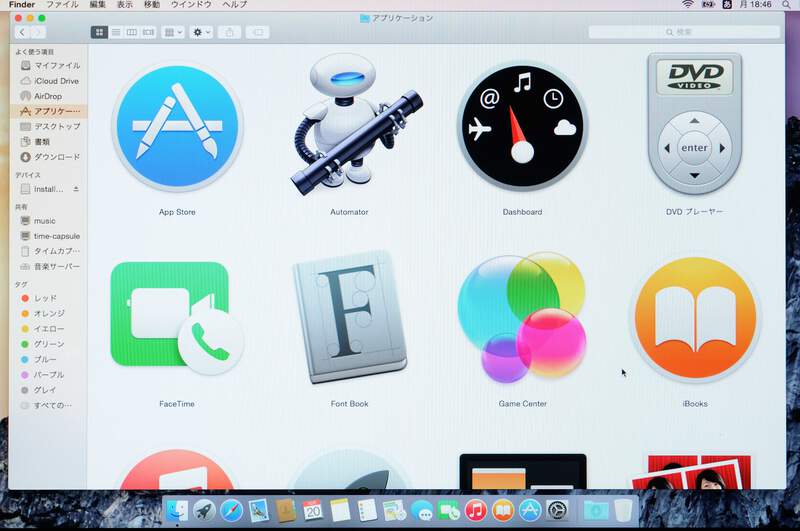Select デスクトップ in the sidebar
The image size is (800, 531).
pyautogui.click(x=50, y=126)
